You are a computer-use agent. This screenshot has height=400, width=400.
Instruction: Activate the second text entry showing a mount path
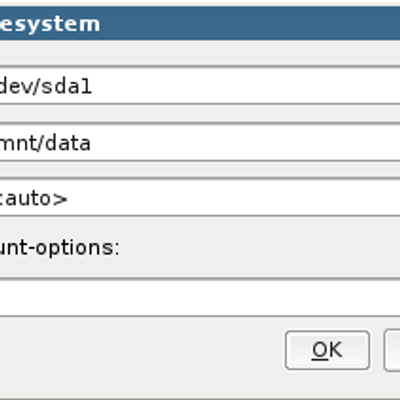(200, 143)
